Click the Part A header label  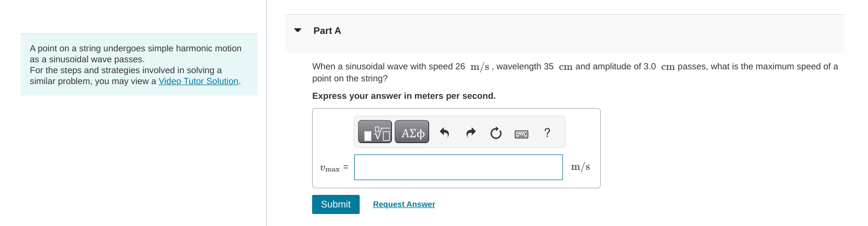327,31
